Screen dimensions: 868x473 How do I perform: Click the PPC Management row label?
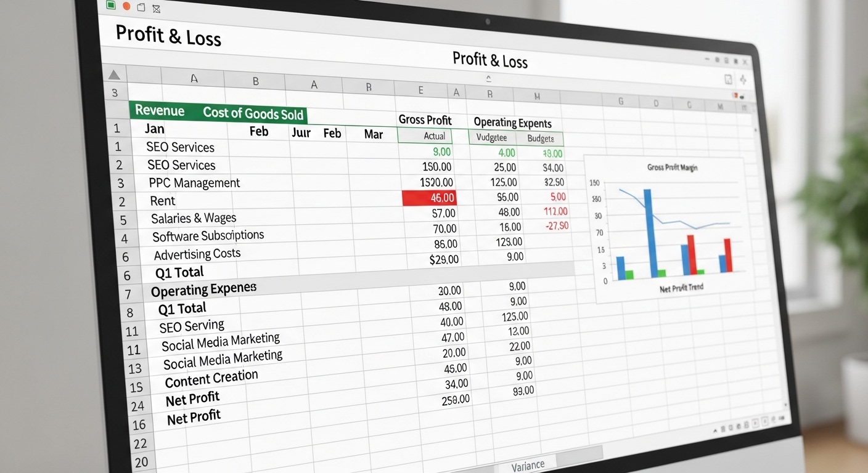coord(194,183)
